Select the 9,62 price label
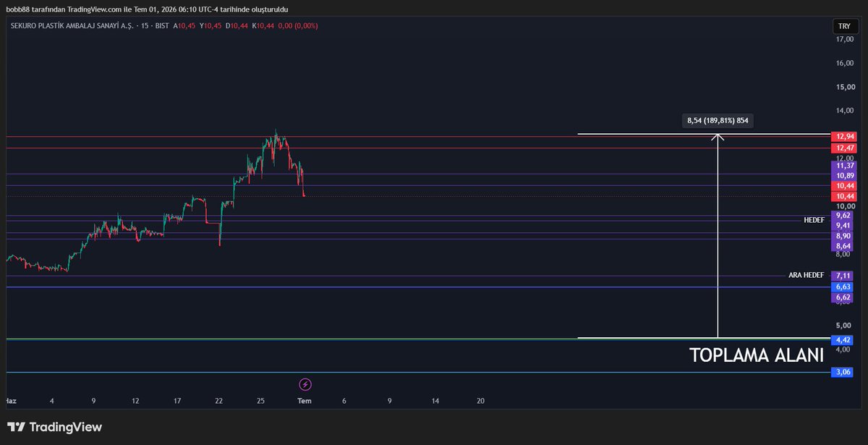 pos(843,216)
